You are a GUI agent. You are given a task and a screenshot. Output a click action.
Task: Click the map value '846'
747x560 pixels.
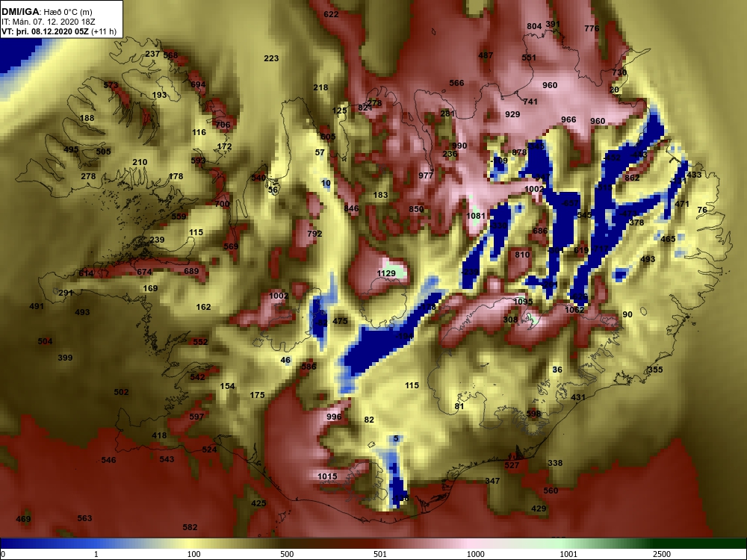tap(351, 208)
